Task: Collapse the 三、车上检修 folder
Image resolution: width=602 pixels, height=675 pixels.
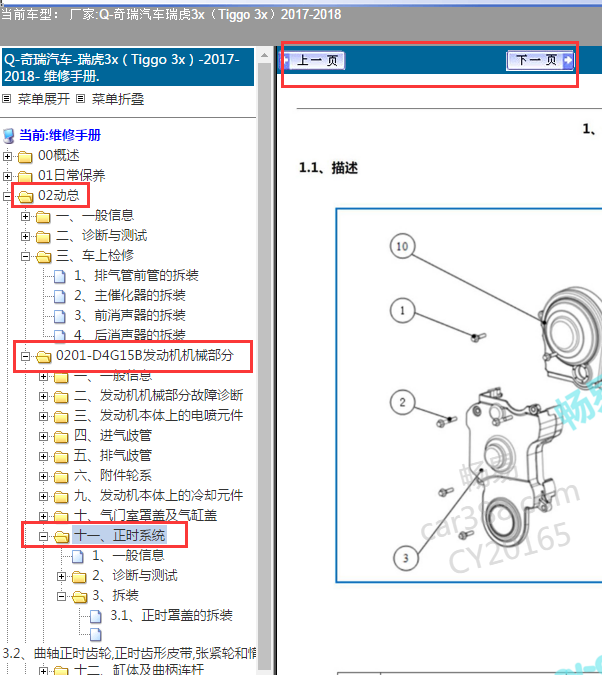Action: 25,257
